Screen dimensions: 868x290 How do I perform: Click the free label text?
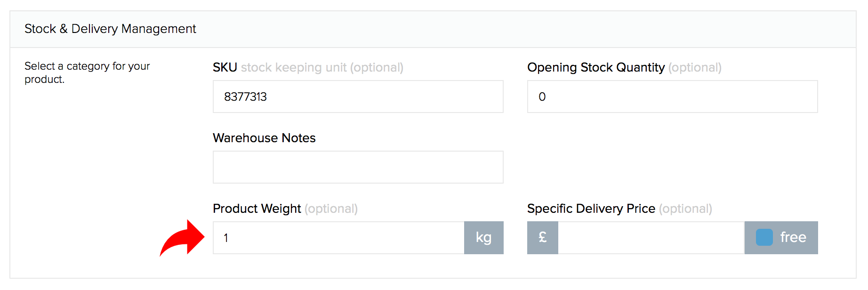point(793,237)
